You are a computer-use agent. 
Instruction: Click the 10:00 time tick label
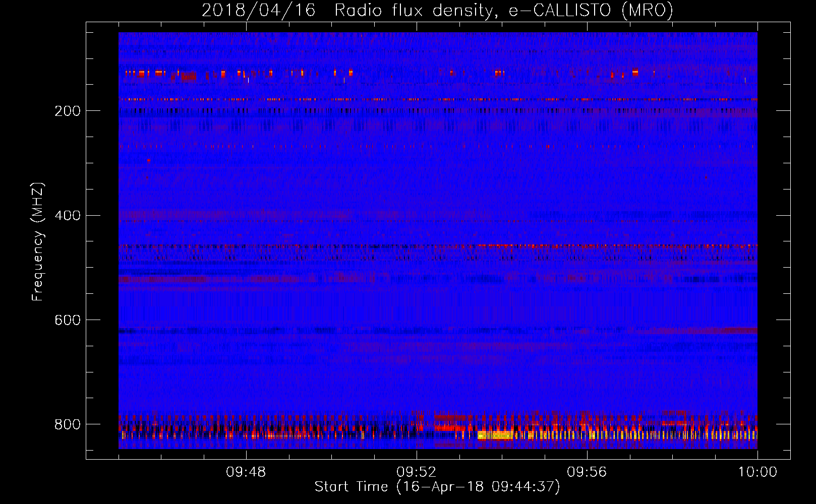point(757,472)
